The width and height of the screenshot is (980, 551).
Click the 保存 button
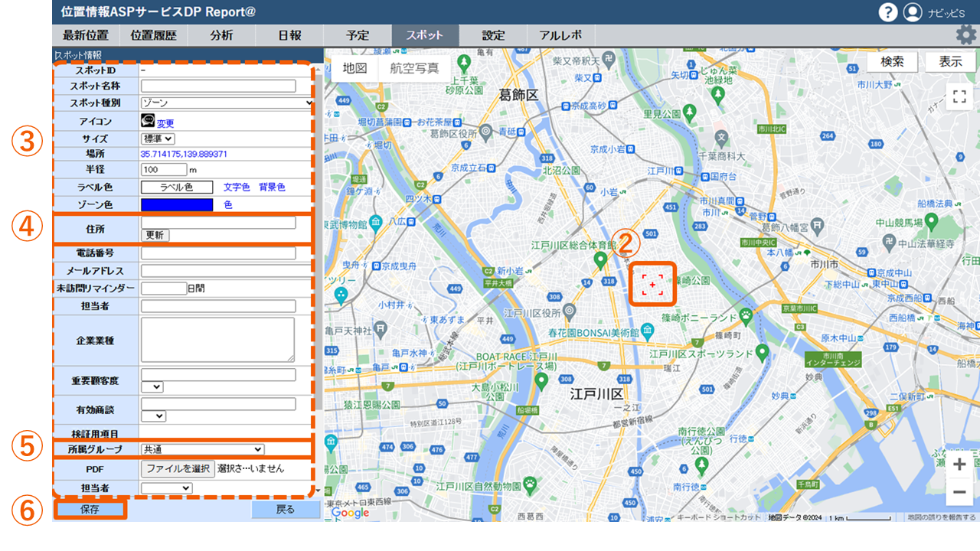pos(90,510)
